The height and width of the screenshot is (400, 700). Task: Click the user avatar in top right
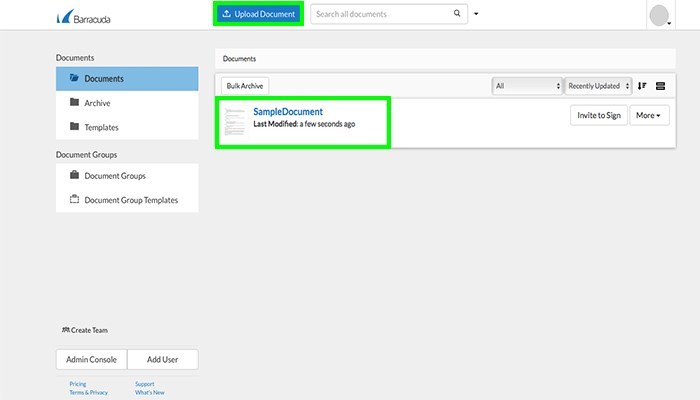[658, 15]
